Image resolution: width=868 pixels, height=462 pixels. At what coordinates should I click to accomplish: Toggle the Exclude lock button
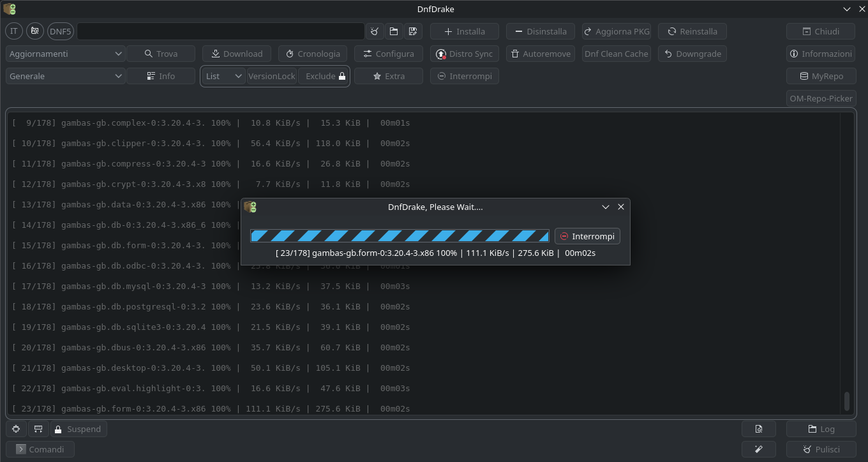pyautogui.click(x=324, y=76)
